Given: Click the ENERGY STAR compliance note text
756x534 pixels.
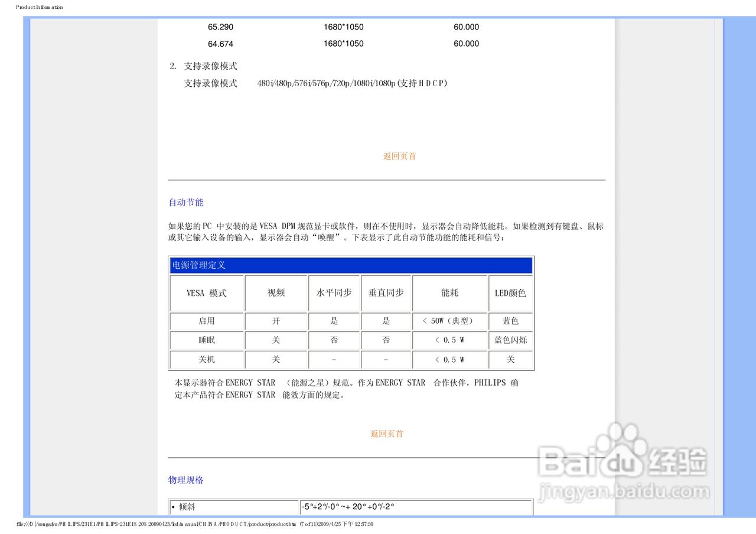Looking at the screenshot, I should coord(347,389).
